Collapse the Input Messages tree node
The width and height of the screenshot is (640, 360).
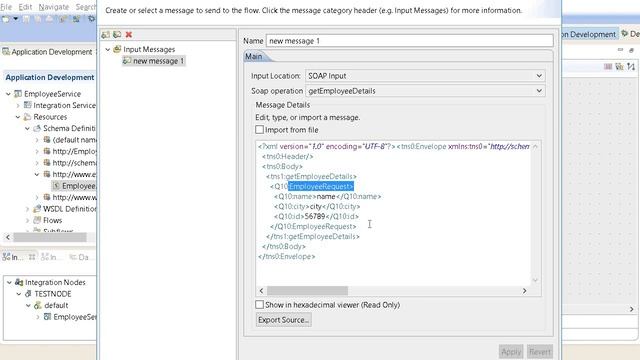pos(108,49)
